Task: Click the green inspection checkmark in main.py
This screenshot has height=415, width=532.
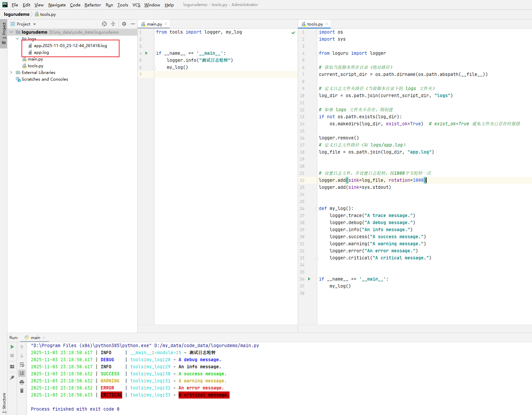Action: (x=293, y=33)
